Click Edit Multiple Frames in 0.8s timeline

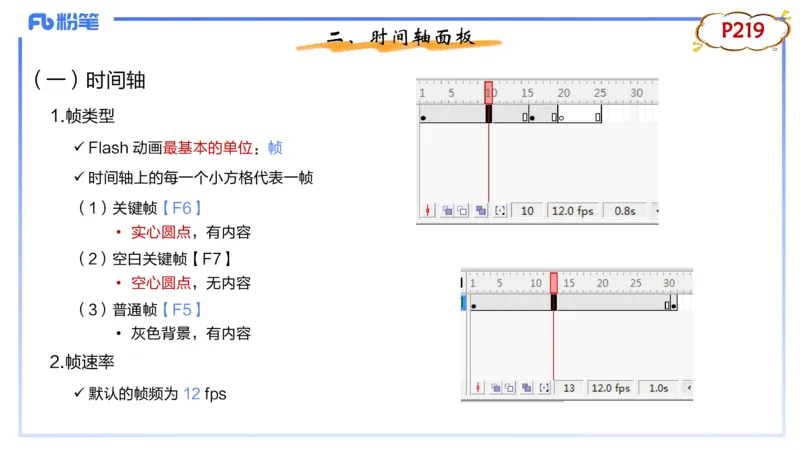[x=481, y=210]
